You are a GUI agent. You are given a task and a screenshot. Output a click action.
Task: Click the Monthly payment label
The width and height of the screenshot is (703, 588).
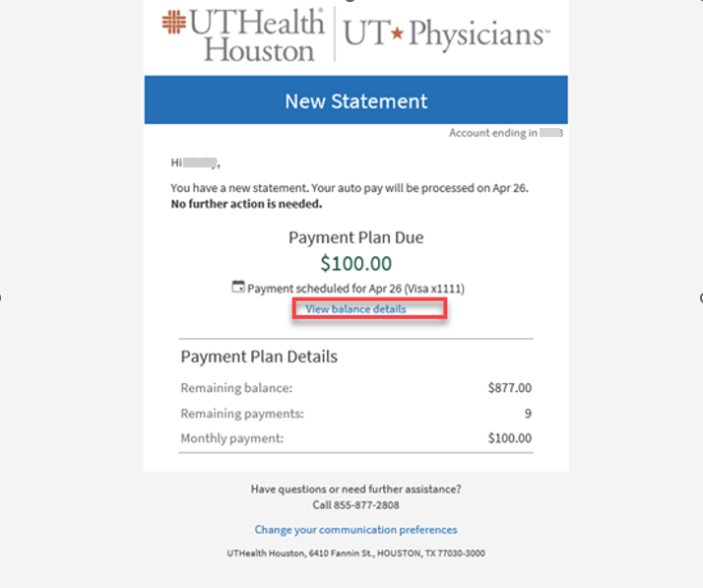click(231, 438)
